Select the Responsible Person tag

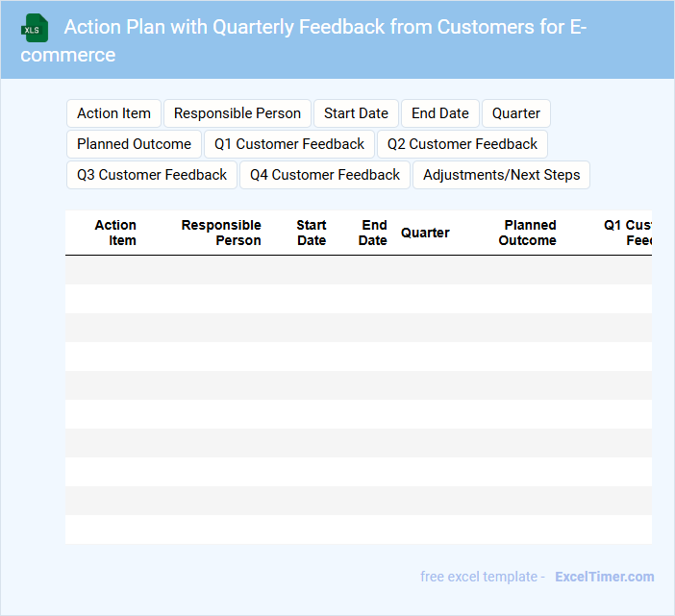pos(237,113)
